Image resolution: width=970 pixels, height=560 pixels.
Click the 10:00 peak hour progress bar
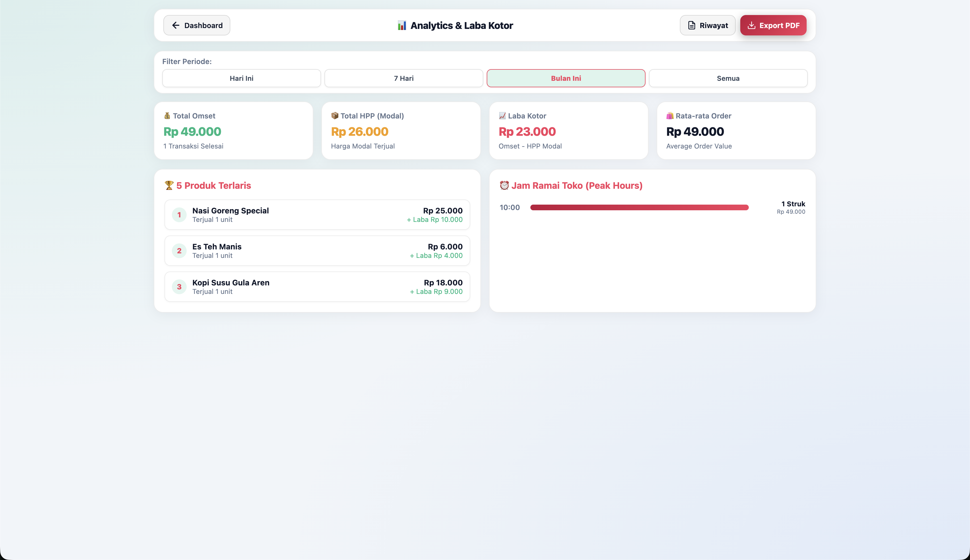639,208
